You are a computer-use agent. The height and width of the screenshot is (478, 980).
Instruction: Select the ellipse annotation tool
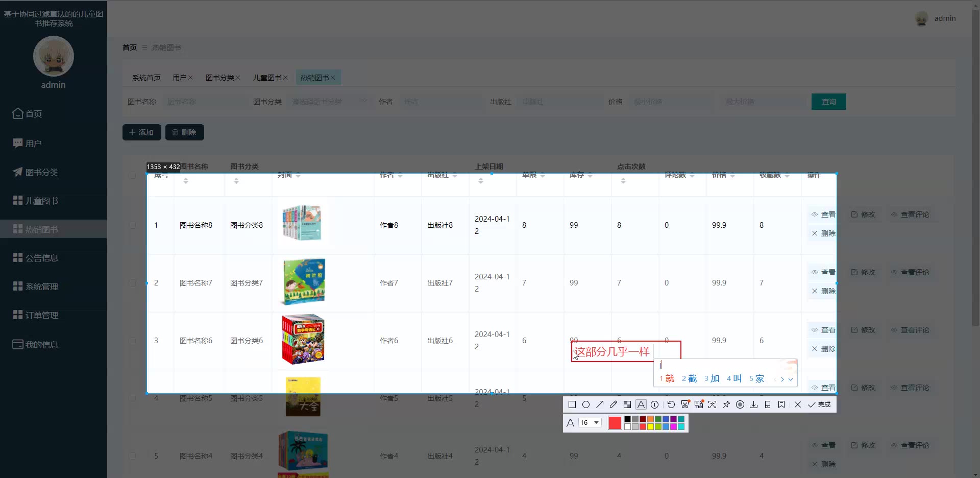pos(586,404)
